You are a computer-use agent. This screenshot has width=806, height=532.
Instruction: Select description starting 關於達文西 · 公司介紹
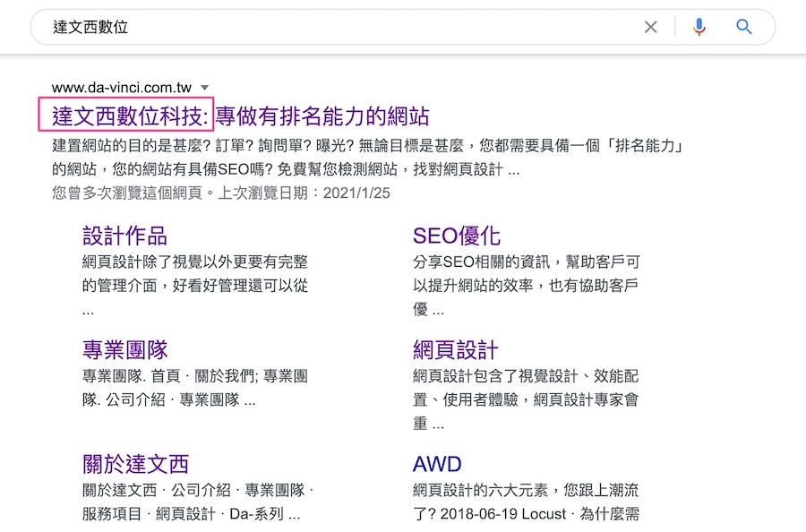[x=198, y=502]
